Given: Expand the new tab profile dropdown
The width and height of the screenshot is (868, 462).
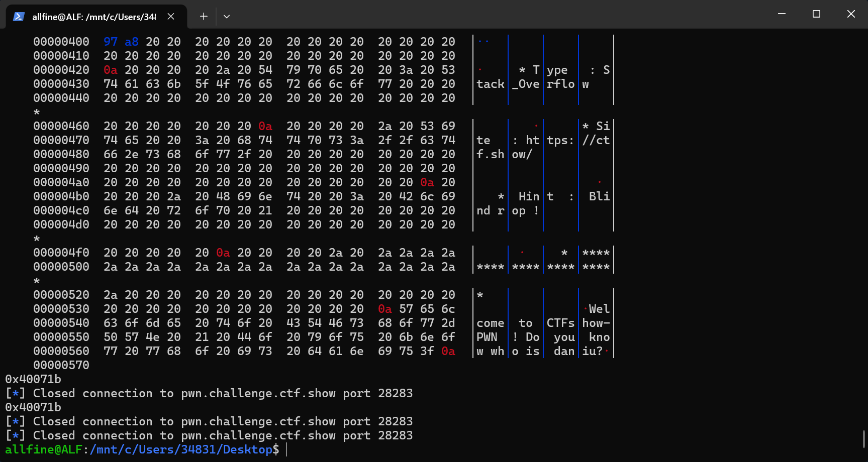Looking at the screenshot, I should tap(227, 17).
